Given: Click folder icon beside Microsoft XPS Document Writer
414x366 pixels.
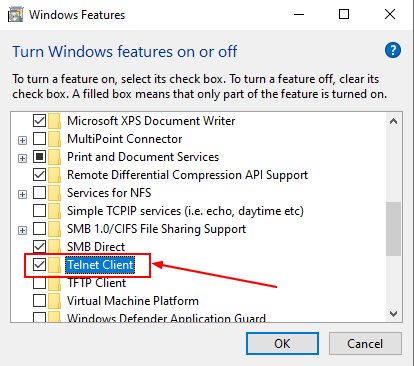Looking at the screenshot, I should click(54, 121).
